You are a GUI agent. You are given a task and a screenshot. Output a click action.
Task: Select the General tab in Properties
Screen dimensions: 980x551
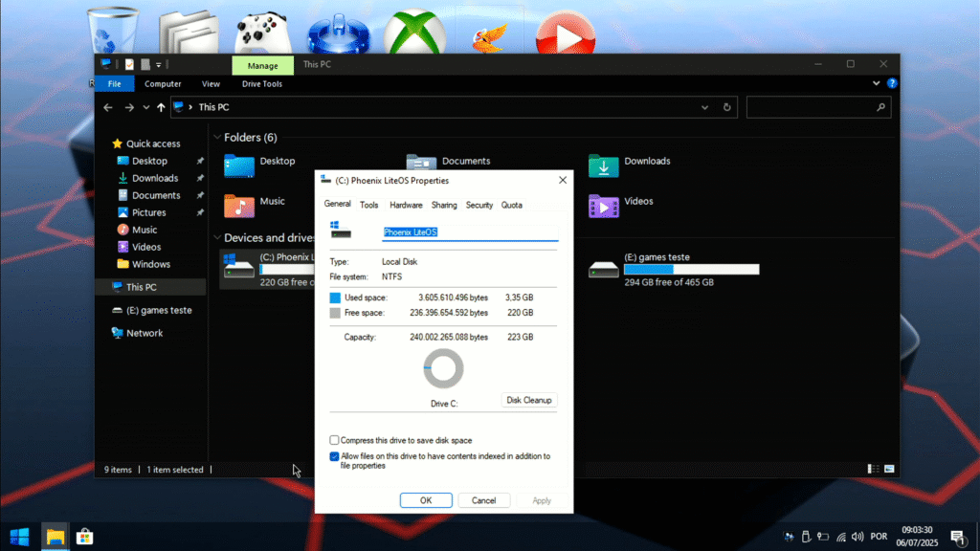point(338,204)
